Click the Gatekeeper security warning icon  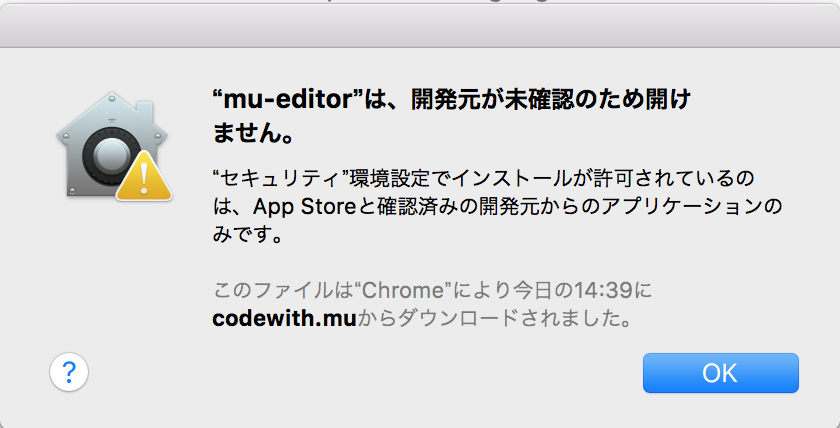point(114,147)
